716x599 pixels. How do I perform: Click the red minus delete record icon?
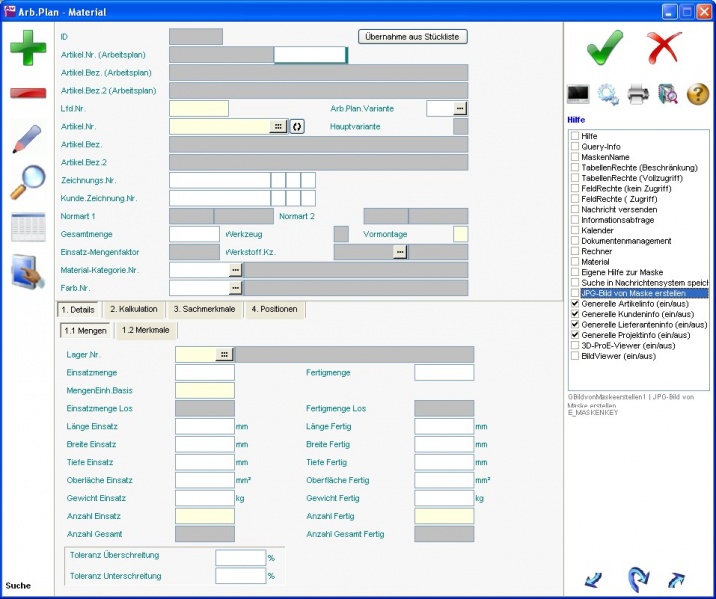tap(28, 93)
